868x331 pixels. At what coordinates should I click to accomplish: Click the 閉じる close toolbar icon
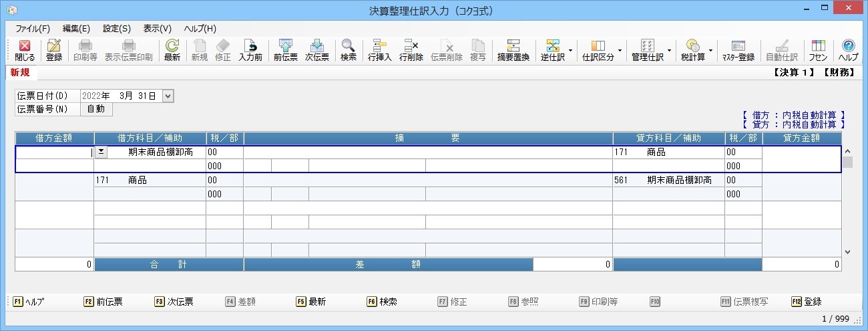tap(25, 51)
